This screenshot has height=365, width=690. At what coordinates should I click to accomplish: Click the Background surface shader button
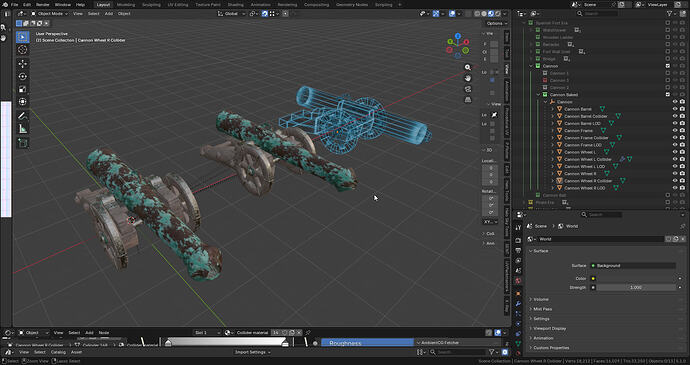pos(633,265)
